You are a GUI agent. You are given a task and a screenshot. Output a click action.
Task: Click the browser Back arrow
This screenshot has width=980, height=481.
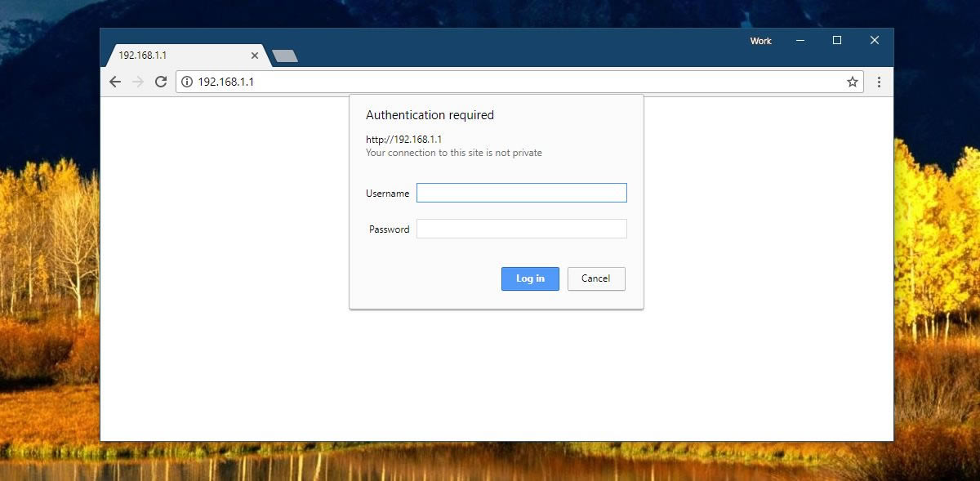tap(115, 82)
